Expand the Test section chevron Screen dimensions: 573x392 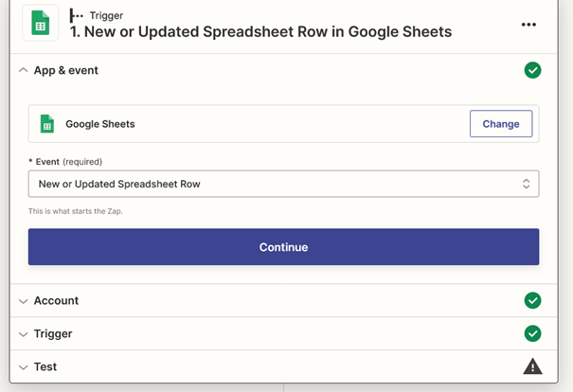tap(23, 367)
